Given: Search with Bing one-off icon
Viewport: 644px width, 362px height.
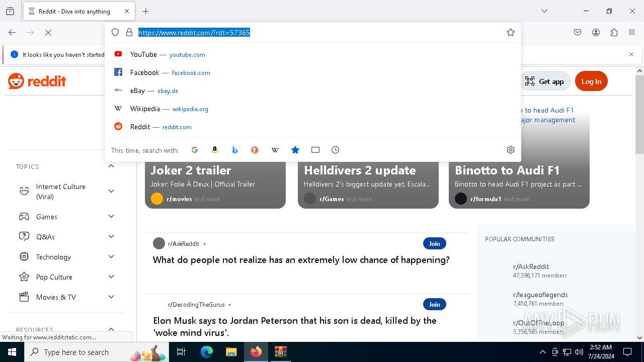Looking at the screenshot, I should pos(235,150).
